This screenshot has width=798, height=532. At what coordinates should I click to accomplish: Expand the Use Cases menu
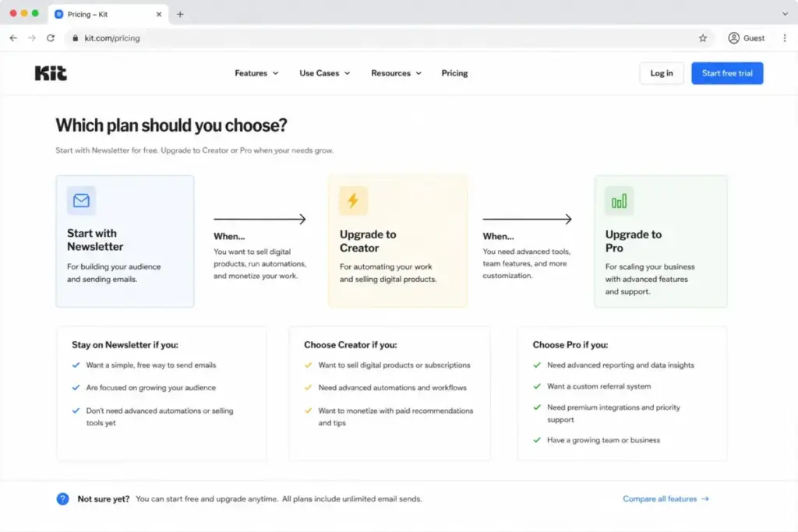click(325, 73)
